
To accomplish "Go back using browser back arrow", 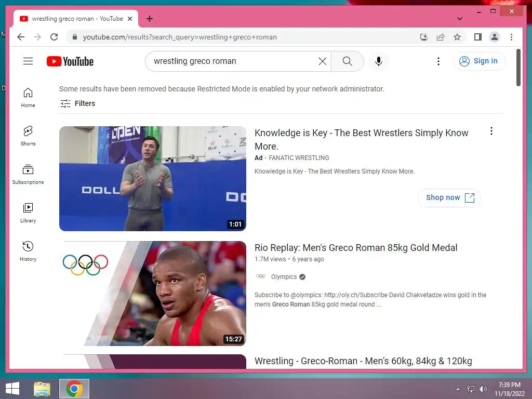I will pyautogui.click(x=21, y=37).
